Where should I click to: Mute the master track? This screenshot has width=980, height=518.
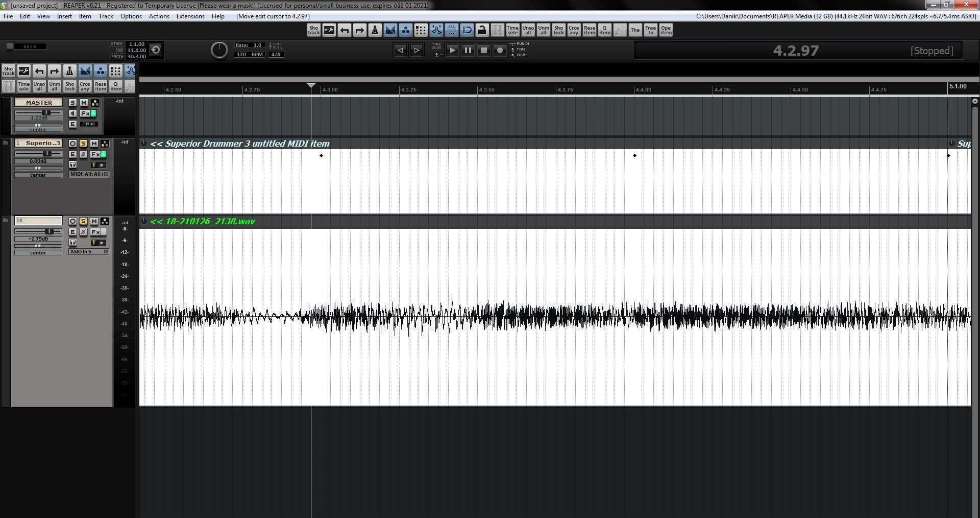(84, 103)
